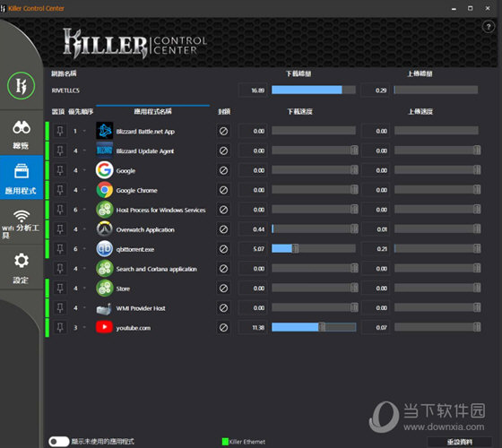This screenshot has width=502, height=448.
Task: Sort by 下載速度 download speed header
Action: click(299, 111)
